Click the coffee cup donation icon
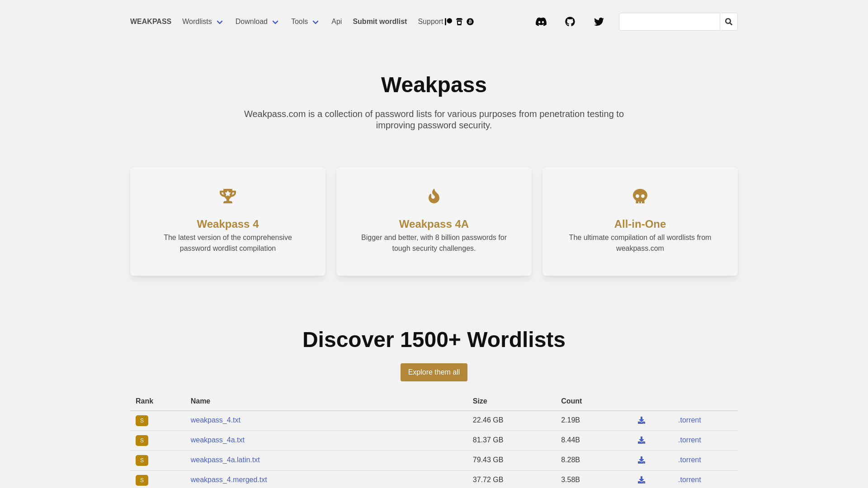 click(459, 22)
